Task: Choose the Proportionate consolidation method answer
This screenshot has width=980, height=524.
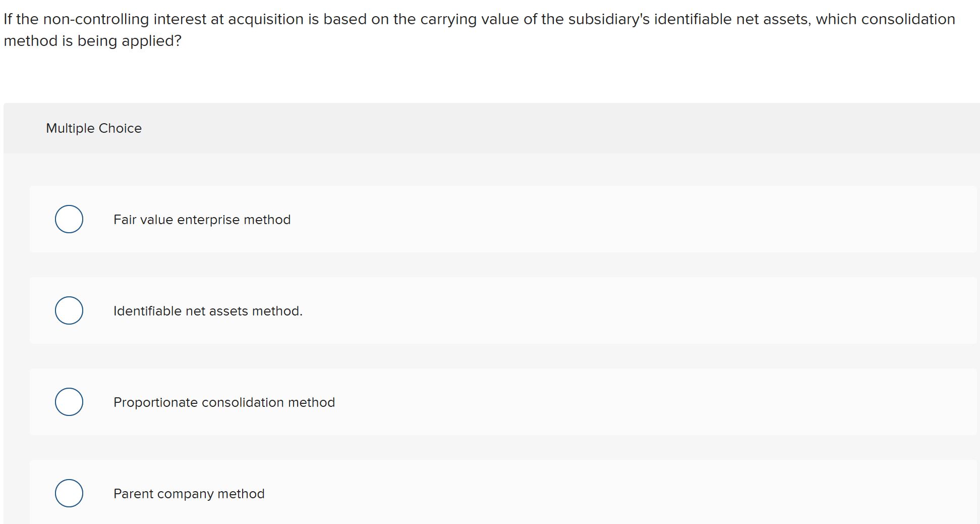Action: tap(69, 402)
